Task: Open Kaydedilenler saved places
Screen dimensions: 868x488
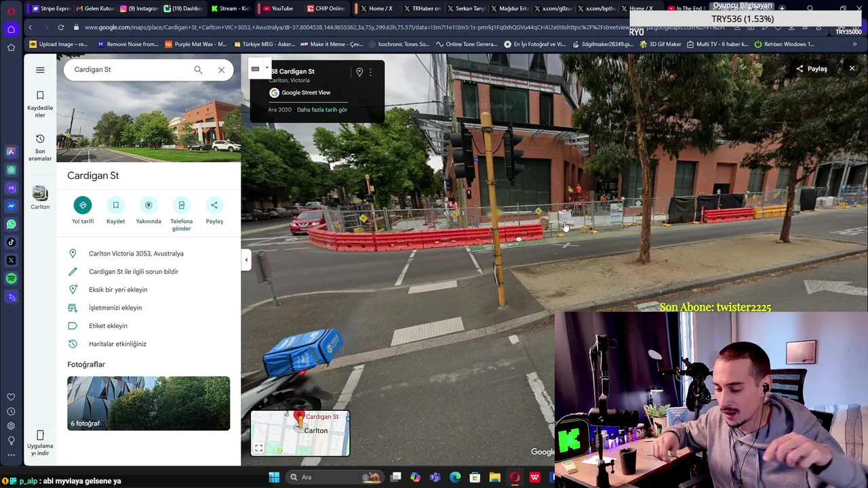Action: [x=40, y=104]
